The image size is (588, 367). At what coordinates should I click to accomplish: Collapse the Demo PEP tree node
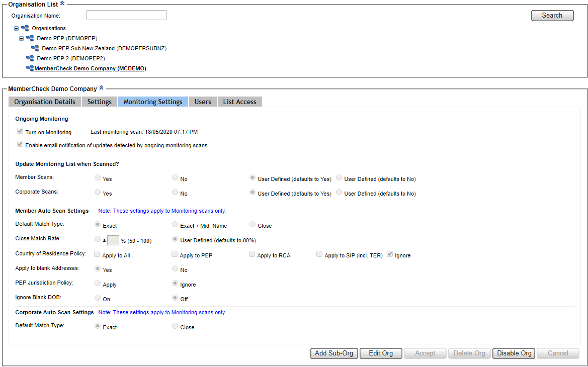21,38
